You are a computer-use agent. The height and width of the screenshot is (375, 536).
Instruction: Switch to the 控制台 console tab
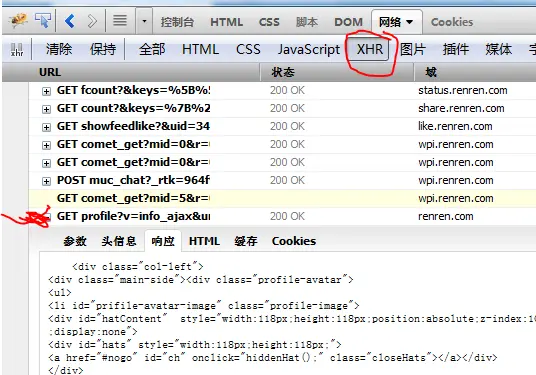[177, 22]
